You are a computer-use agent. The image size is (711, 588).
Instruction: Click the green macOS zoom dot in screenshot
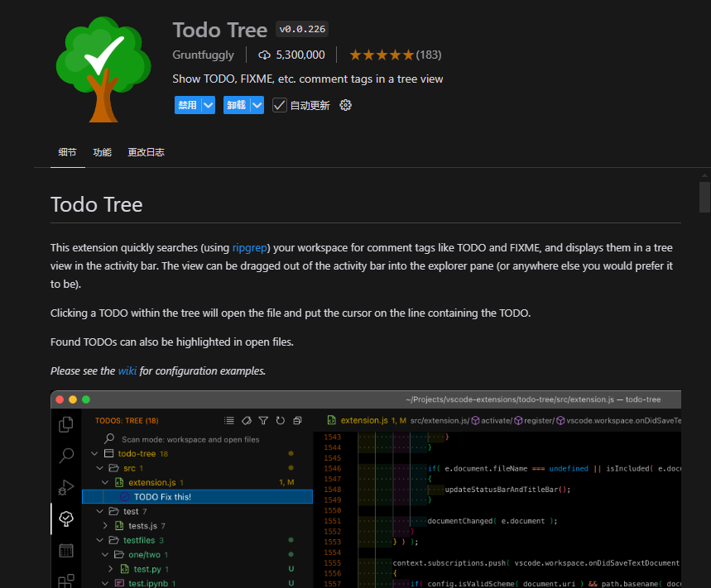click(x=86, y=399)
